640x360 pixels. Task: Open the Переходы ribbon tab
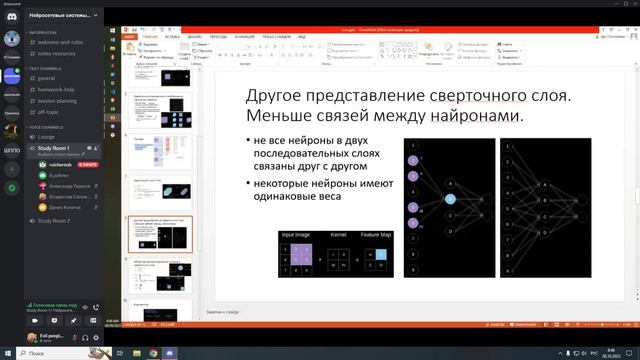pos(218,37)
